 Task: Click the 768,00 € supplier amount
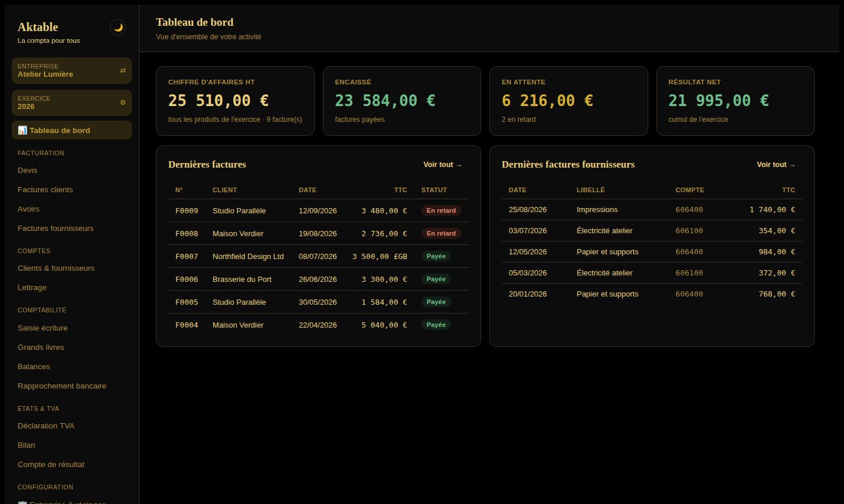point(777,294)
